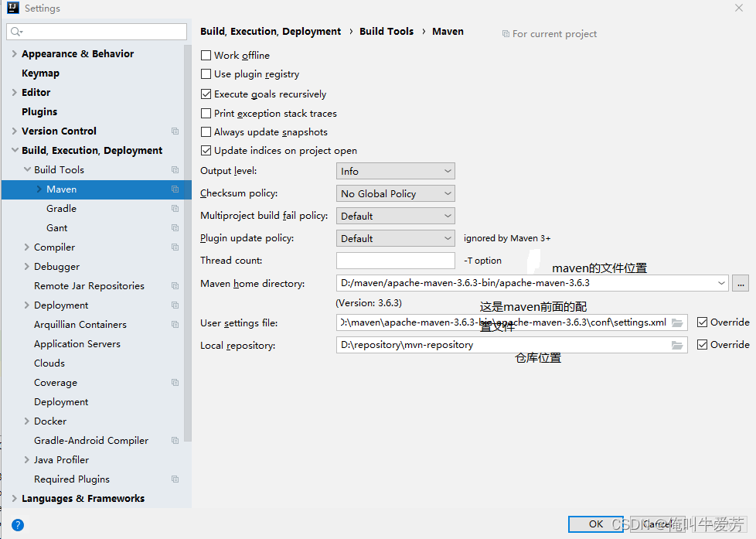This screenshot has width=756, height=539.
Task: Click the For current project icon
Action: pyautogui.click(x=506, y=34)
